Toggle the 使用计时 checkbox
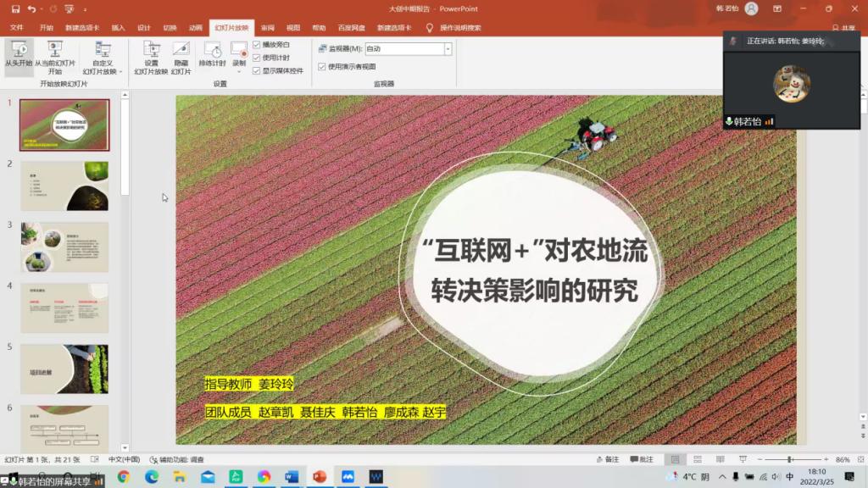Image resolution: width=868 pixels, height=488 pixels. click(x=257, y=58)
